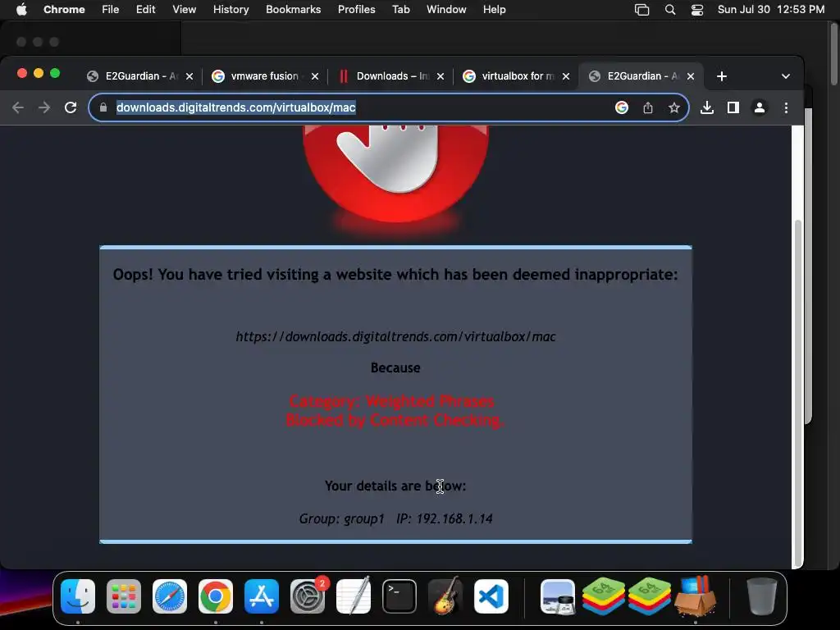Open Terminal from the Dock
This screenshot has width=840, height=630.
coord(399,596)
